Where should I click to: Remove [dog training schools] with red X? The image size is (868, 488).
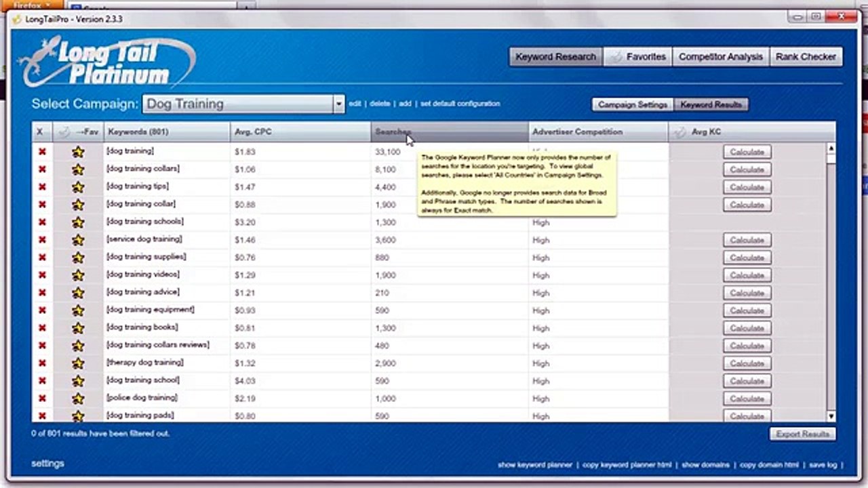42,222
